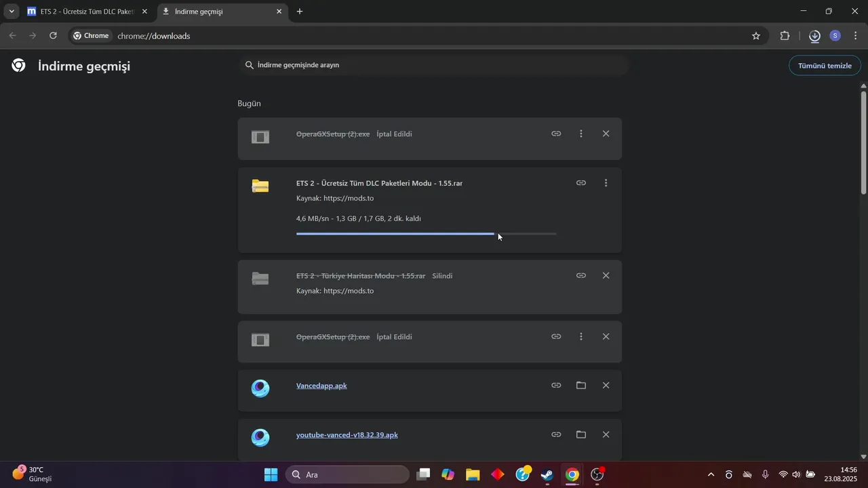Click the youtube-vanced-v18.32.39.apk file type icon
Screen dimensions: 868x488
[260, 438]
